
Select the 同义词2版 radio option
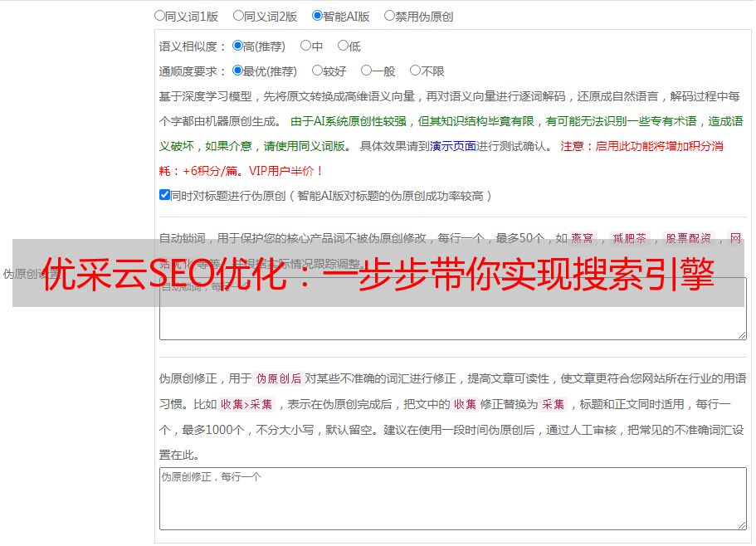tap(238, 16)
